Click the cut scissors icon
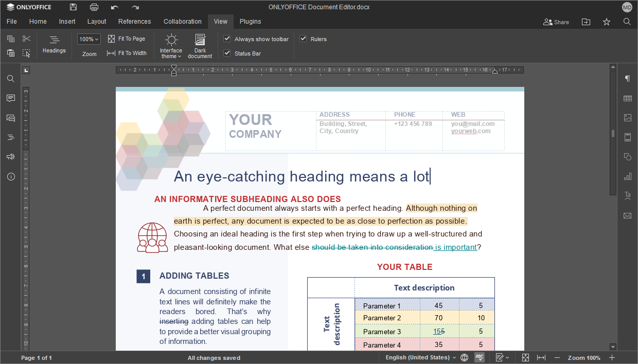 [27, 39]
